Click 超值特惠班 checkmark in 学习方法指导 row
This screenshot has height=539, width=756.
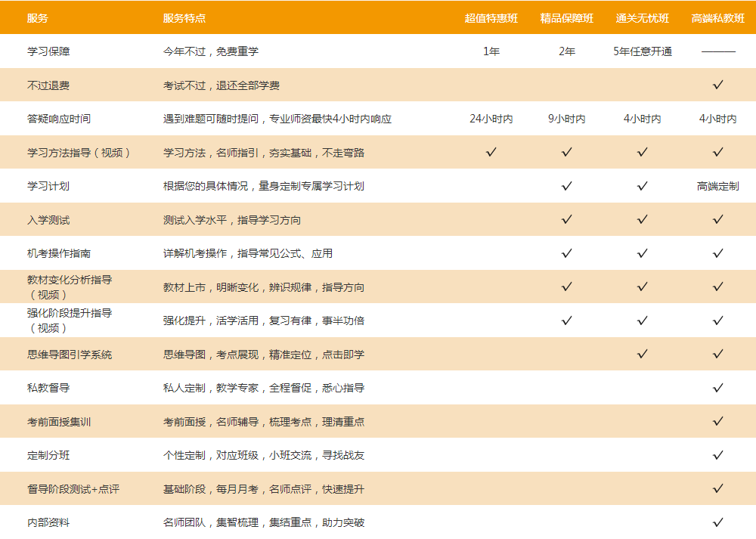[x=491, y=152]
